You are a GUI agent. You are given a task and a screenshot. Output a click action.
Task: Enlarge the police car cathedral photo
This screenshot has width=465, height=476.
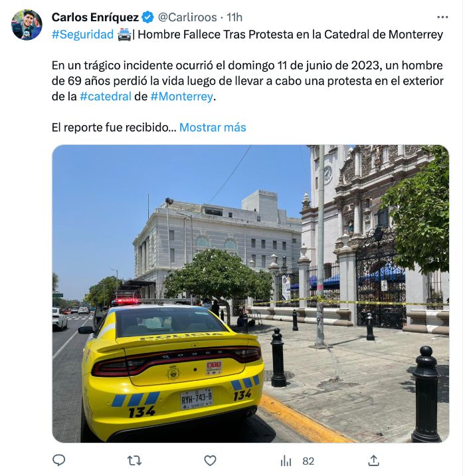[250, 293]
